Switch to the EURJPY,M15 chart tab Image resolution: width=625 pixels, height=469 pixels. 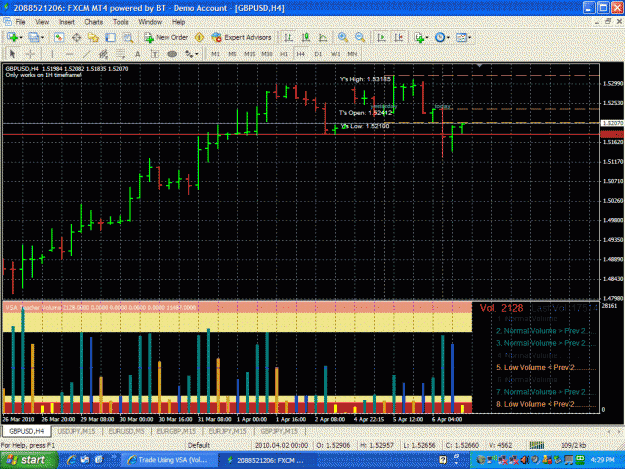click(228, 432)
